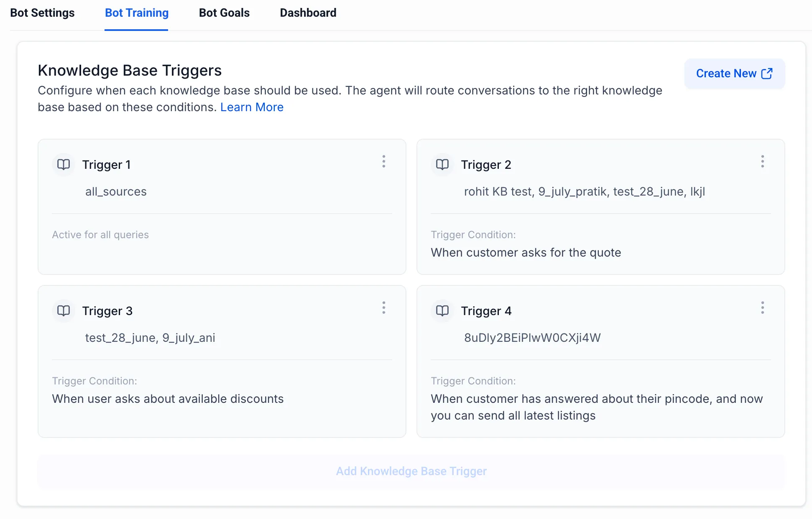
Task: Open the Learn More link
Action: (x=252, y=107)
